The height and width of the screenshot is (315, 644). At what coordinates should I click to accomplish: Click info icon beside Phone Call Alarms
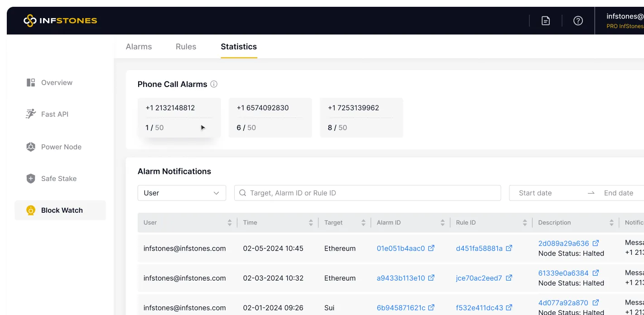(214, 84)
